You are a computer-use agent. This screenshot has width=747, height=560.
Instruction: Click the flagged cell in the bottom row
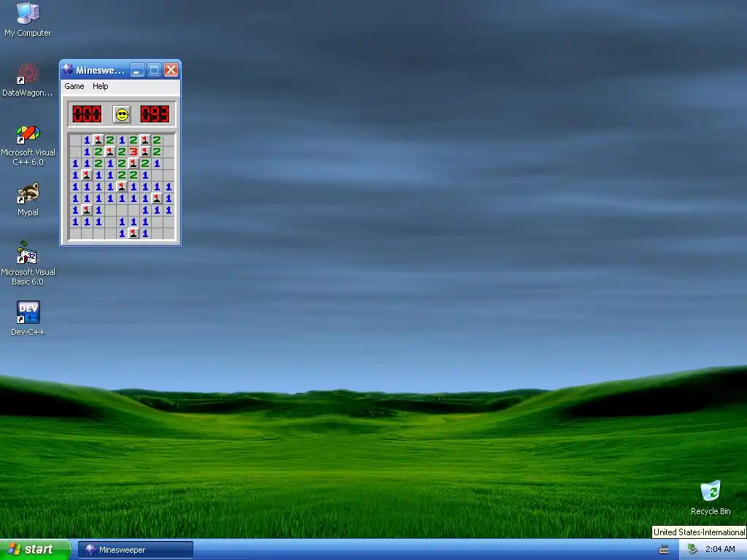[133, 233]
